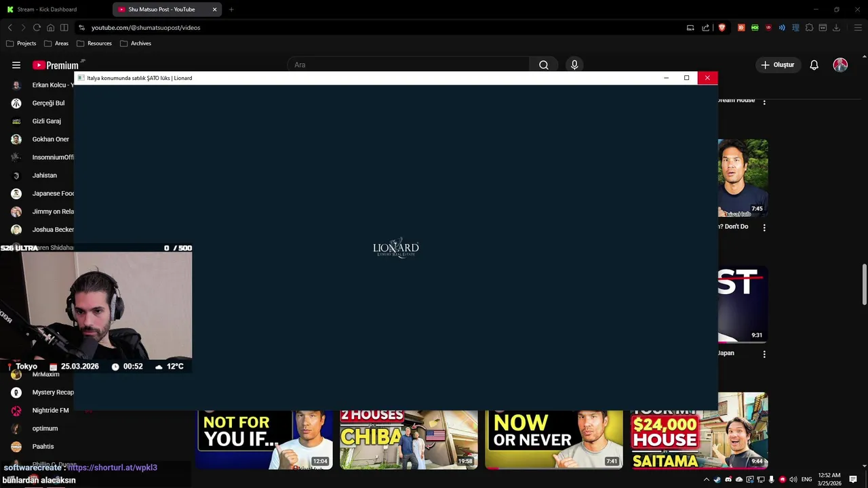Open YouTube notifications bell

pyautogui.click(x=814, y=65)
